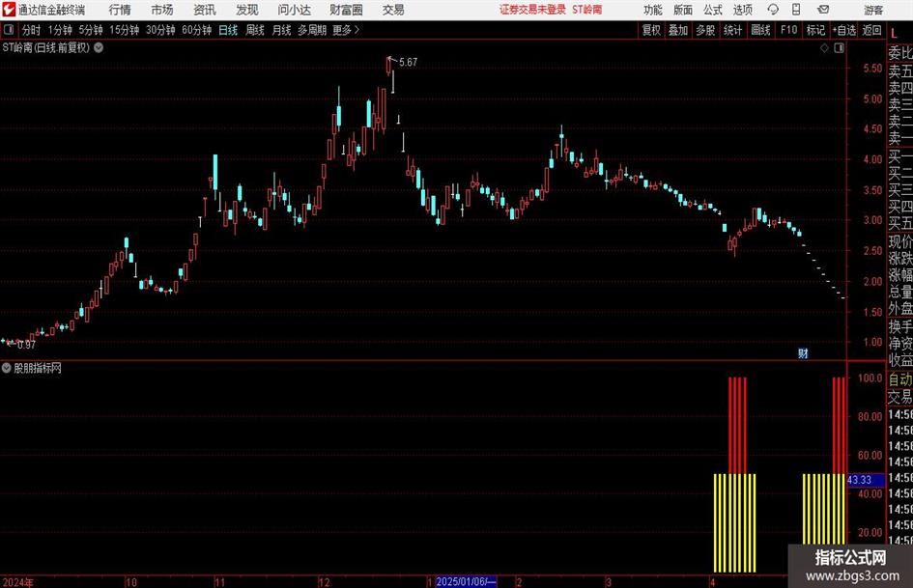Add stock via +自选 button
The width and height of the screenshot is (913, 588).
tap(844, 30)
